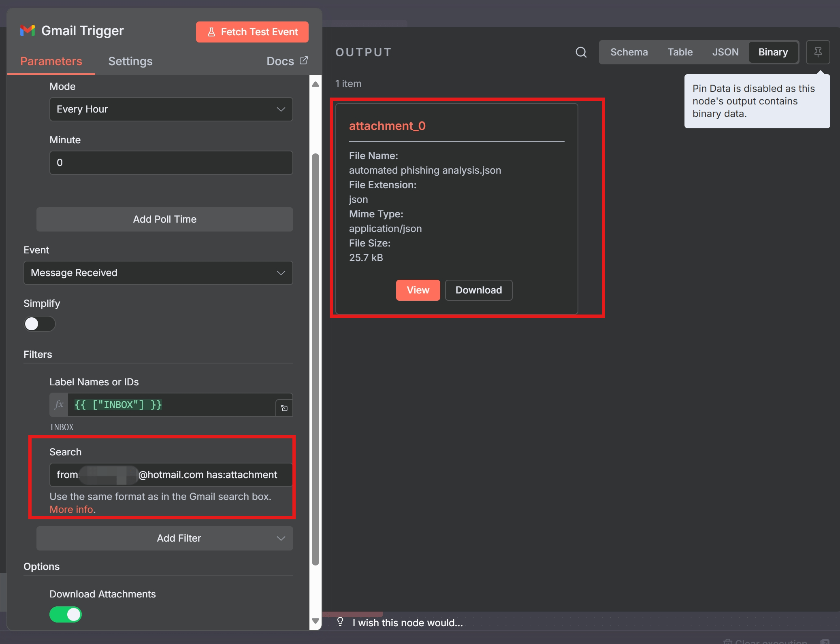Image resolution: width=840 pixels, height=644 pixels.
Task: Expand the Event dropdown Message Received
Action: click(158, 273)
